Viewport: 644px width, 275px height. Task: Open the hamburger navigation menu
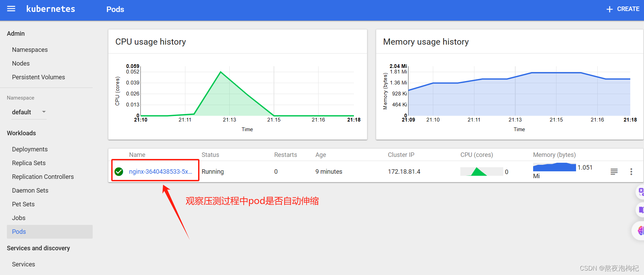click(x=11, y=9)
